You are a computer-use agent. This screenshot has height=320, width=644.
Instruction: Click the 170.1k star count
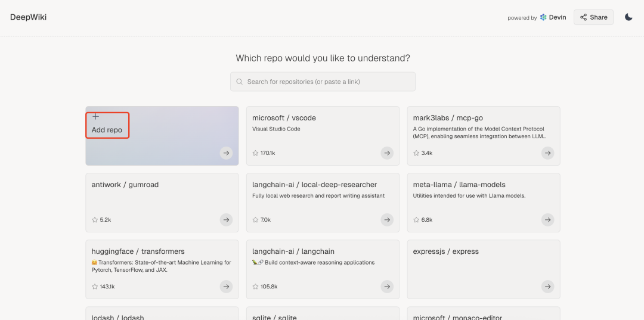(x=268, y=153)
